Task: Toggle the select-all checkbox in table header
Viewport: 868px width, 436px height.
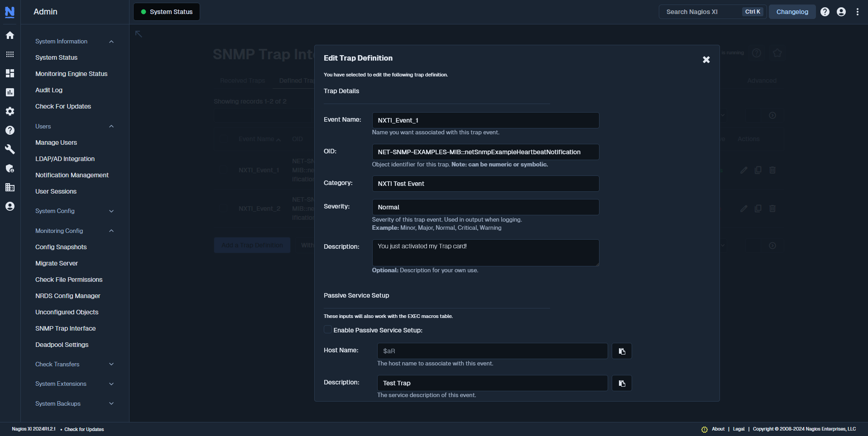Action: point(223,139)
